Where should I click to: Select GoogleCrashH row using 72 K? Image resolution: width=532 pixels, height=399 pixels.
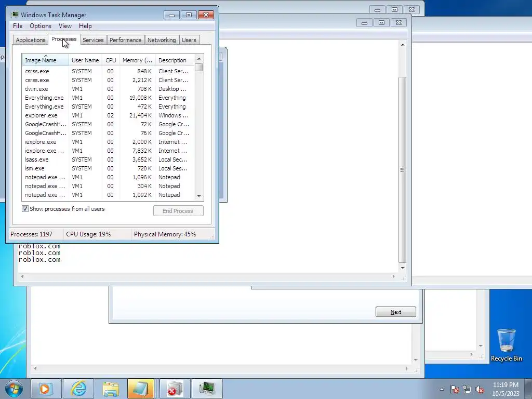(108, 124)
